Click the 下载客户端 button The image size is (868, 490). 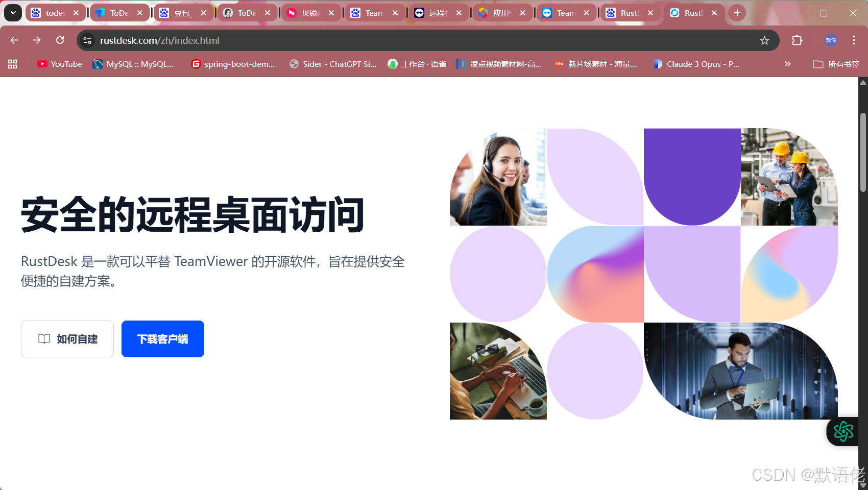click(x=163, y=339)
